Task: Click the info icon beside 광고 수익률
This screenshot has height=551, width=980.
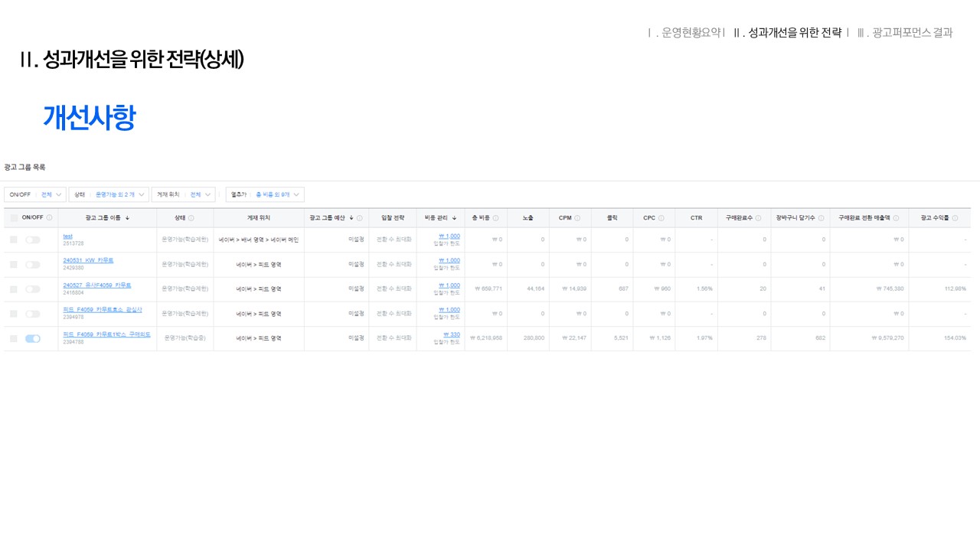Action: pos(955,218)
